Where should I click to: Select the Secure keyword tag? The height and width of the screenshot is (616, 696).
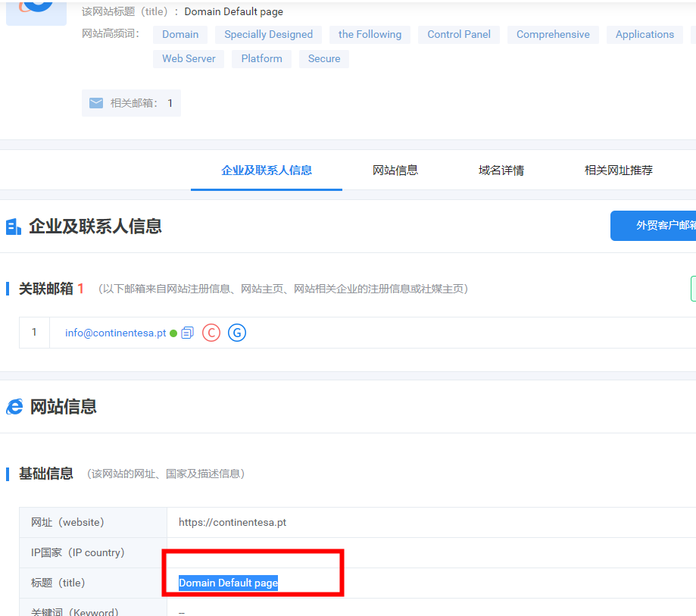[x=323, y=58]
